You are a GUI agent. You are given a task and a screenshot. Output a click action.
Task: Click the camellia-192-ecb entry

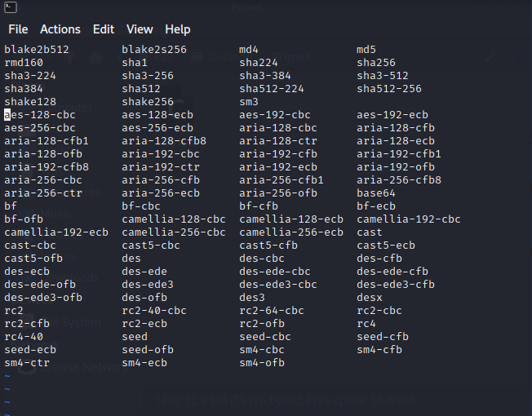tap(56, 232)
